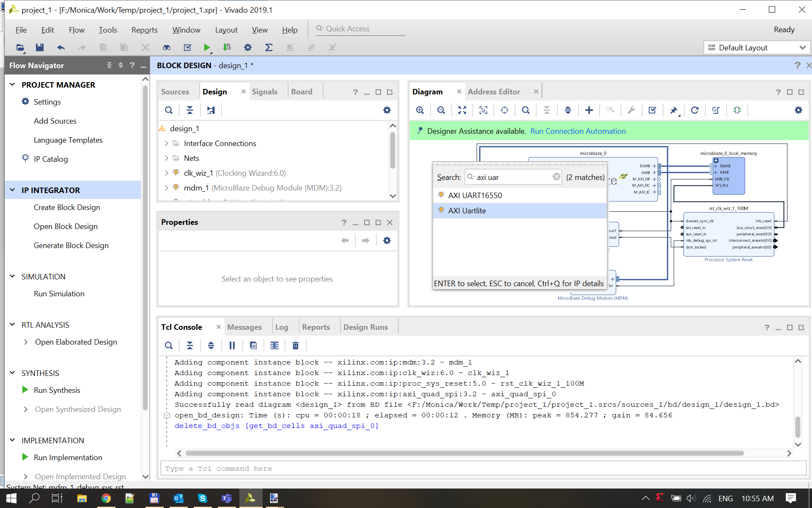
Task: Expand mdm_1 MicroBlaze Debug Module node
Action: click(166, 188)
